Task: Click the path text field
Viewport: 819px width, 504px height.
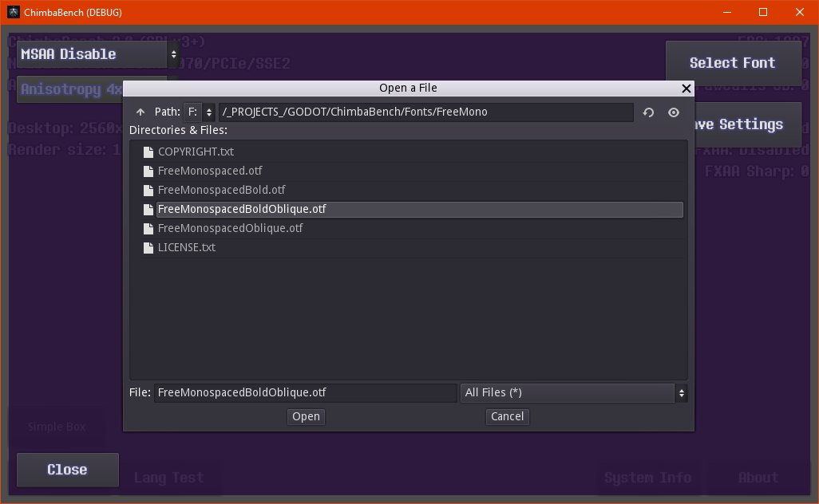Action: click(425, 112)
